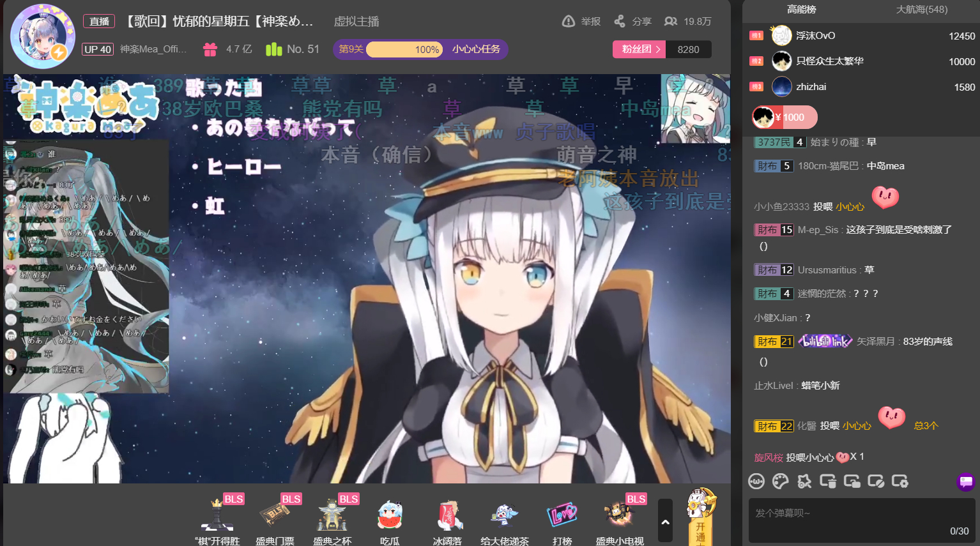Switch to the 大航海(548) tab
Viewport: 980px width, 546px height.
coord(921,10)
